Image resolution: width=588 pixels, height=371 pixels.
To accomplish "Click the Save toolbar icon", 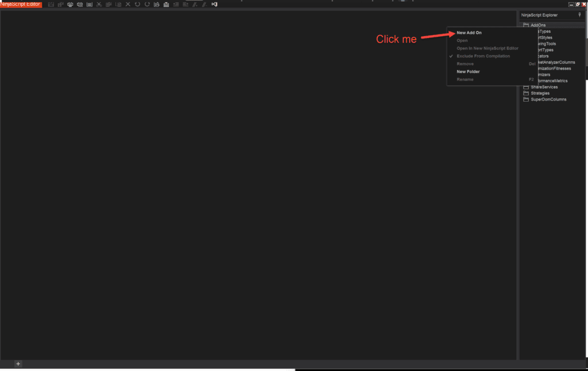I will click(x=51, y=5).
